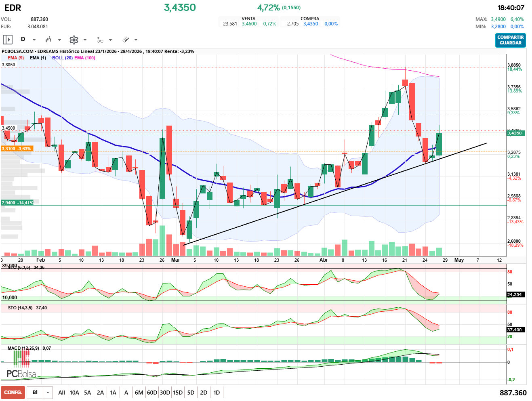This screenshot has width=532, height=401.
Task: Click the BI button in bottom bar
Action: (35, 393)
